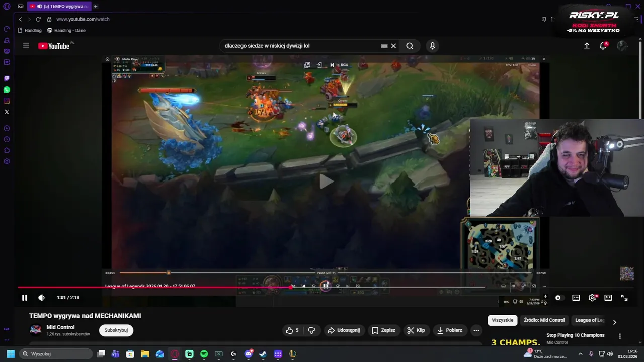Open the Opera GX main menu logo
The image size is (644, 362).
[x=7, y=7]
